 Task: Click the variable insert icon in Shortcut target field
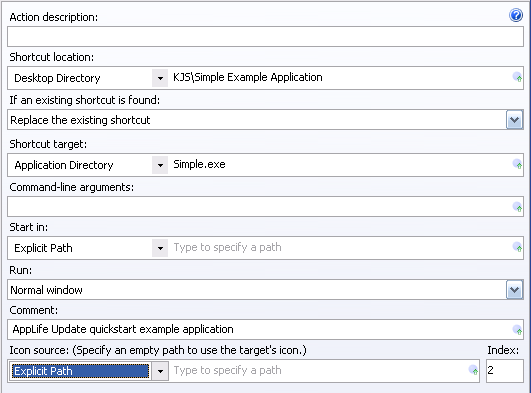coord(517,164)
